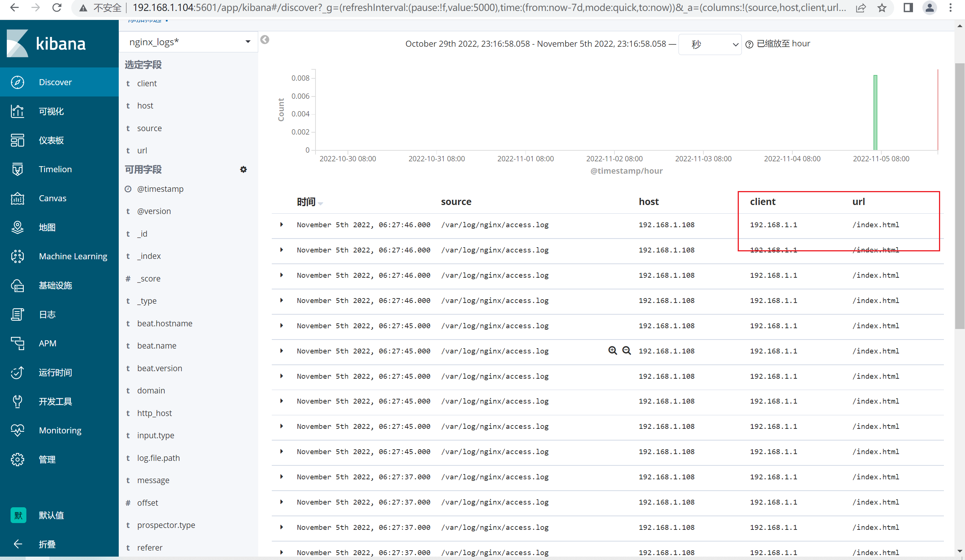Image resolution: width=965 pixels, height=560 pixels.
Task: Open the 地图 maps icon
Action: 18,227
